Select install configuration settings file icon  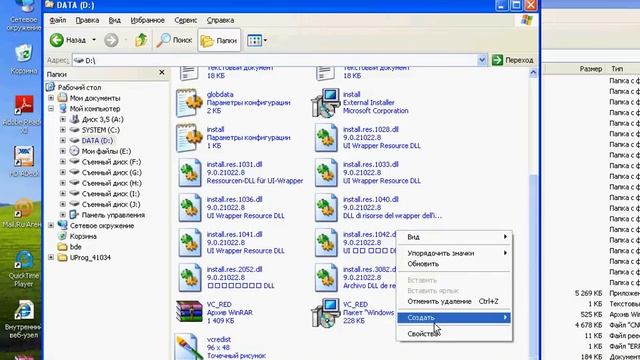(x=189, y=138)
